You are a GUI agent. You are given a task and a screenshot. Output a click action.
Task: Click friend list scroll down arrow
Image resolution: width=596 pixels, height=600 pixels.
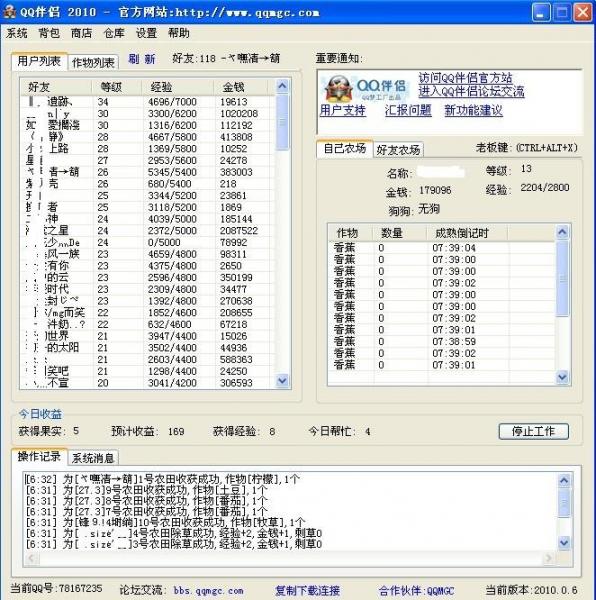click(x=282, y=381)
